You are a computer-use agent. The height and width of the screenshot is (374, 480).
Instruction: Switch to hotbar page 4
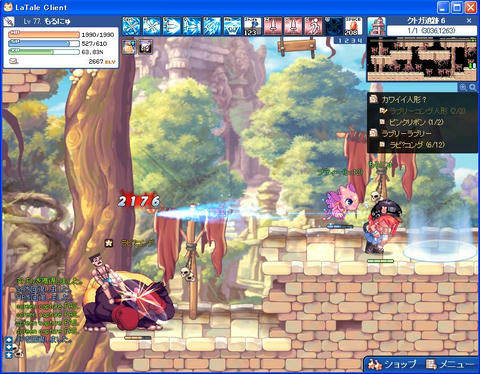pyautogui.click(x=360, y=41)
